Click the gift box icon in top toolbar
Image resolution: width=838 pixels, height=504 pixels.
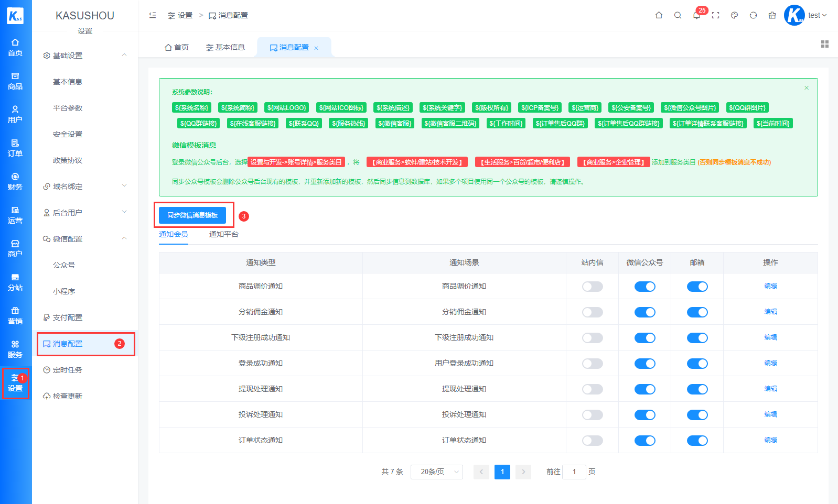point(772,15)
